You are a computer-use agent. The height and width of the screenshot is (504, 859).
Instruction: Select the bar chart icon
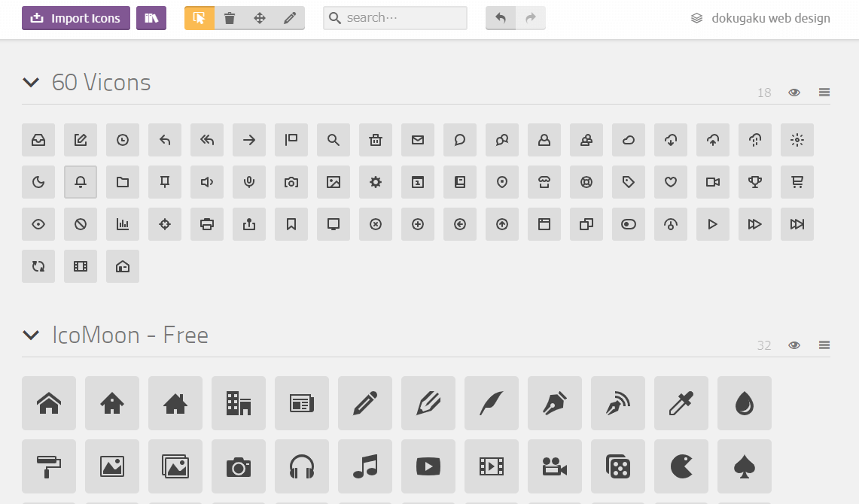[123, 224]
